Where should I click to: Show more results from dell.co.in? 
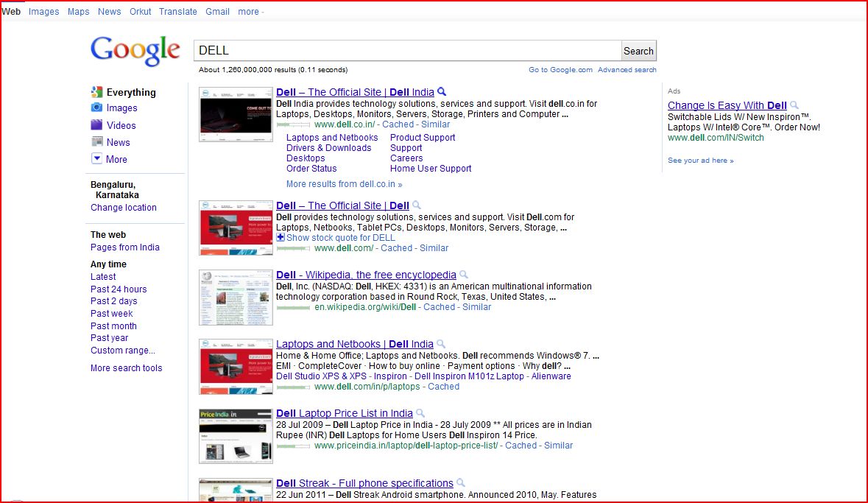pos(345,184)
